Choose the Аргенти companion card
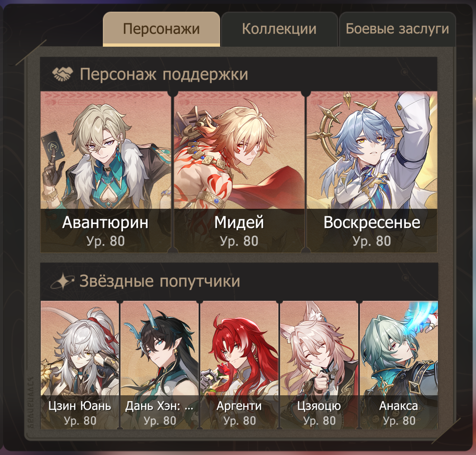Image resolution: width=476 pixels, height=455 pixels. pos(239,365)
